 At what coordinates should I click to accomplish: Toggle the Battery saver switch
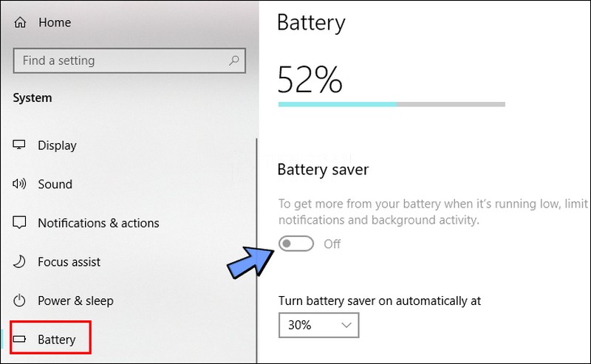pyautogui.click(x=296, y=244)
